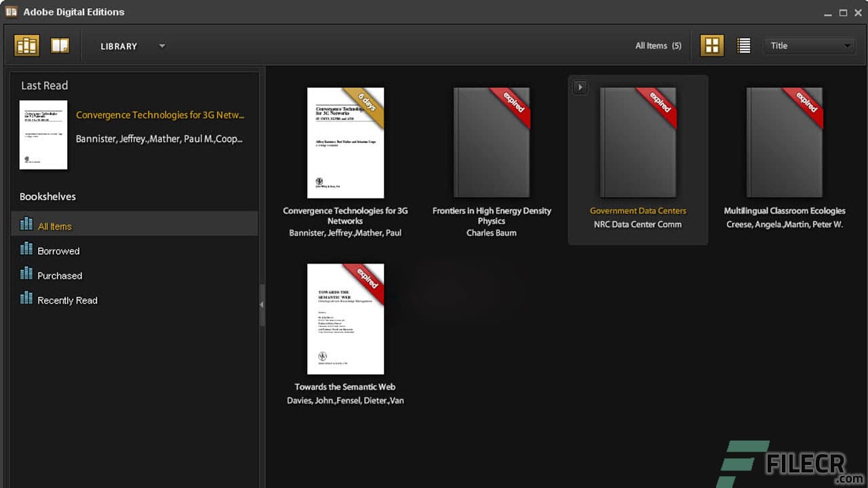Switch to thumbnail grid view
The height and width of the screenshot is (488, 868).
point(711,45)
